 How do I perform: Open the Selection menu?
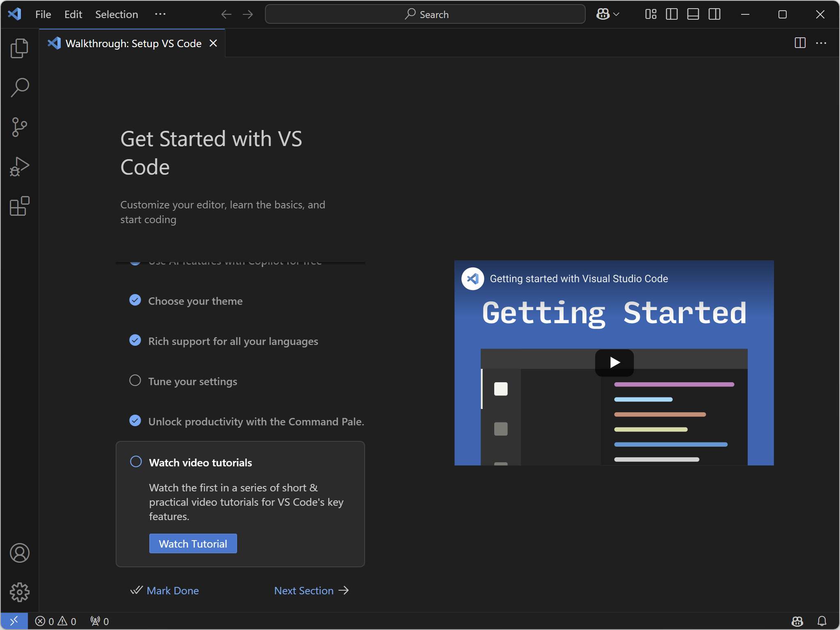(116, 14)
